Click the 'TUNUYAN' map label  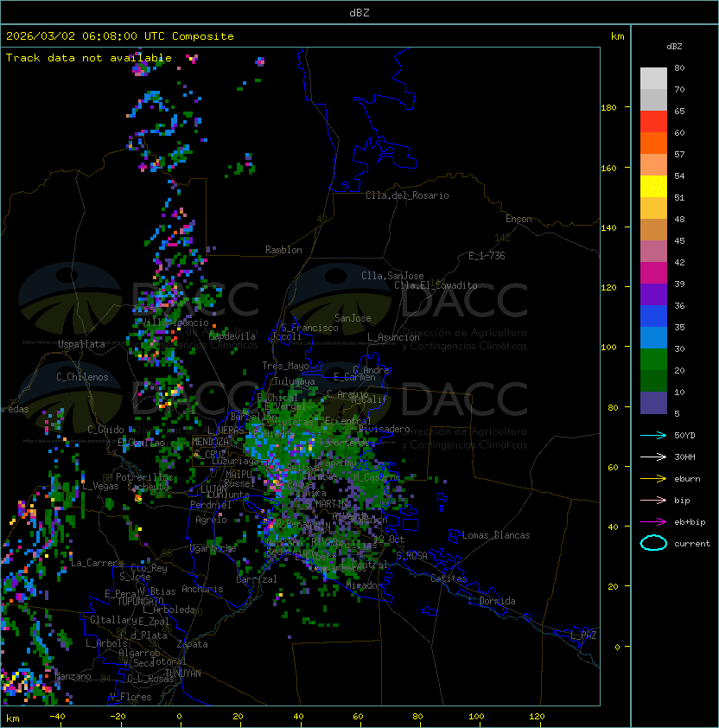point(183,674)
